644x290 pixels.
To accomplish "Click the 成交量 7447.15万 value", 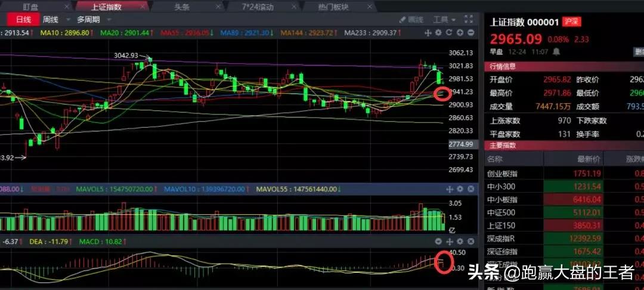I will click(x=553, y=106).
